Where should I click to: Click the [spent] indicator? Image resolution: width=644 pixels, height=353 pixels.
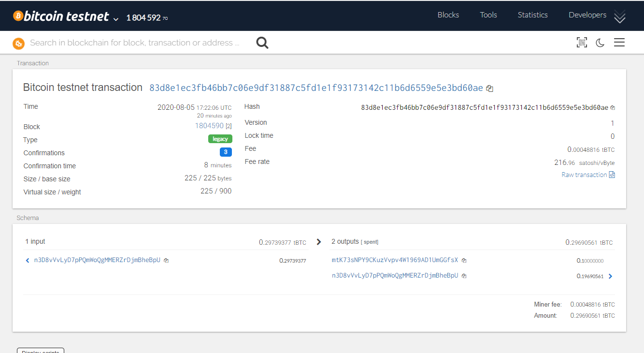pyautogui.click(x=370, y=242)
